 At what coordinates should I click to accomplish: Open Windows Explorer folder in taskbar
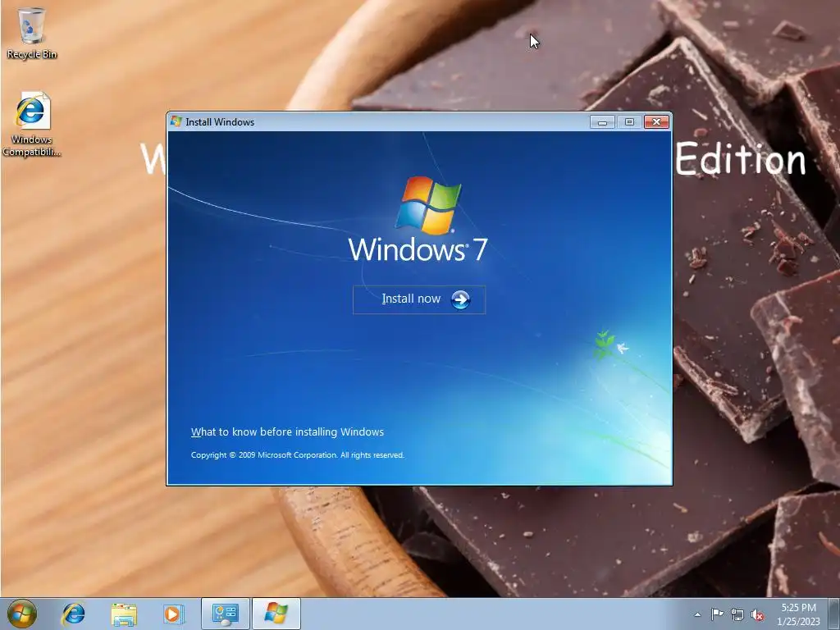pos(124,614)
